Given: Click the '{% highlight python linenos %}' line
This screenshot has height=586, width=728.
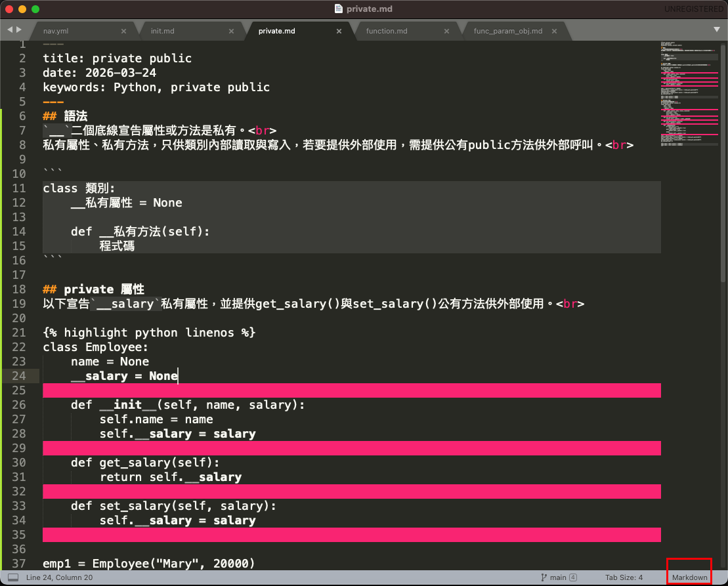Looking at the screenshot, I should pyautogui.click(x=149, y=333).
